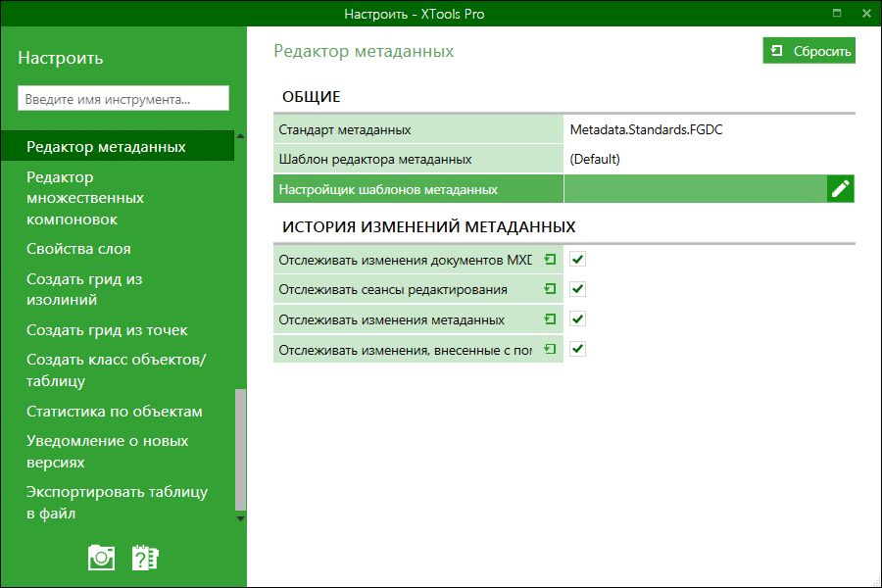Click the sidebar scrollbar down arrow

240,518
